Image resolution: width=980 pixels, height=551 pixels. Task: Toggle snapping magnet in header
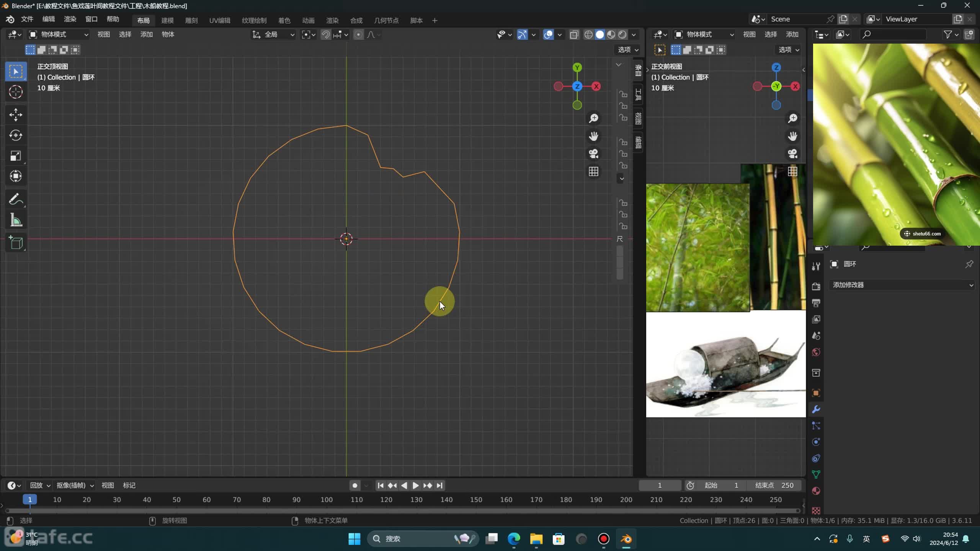pyautogui.click(x=325, y=34)
